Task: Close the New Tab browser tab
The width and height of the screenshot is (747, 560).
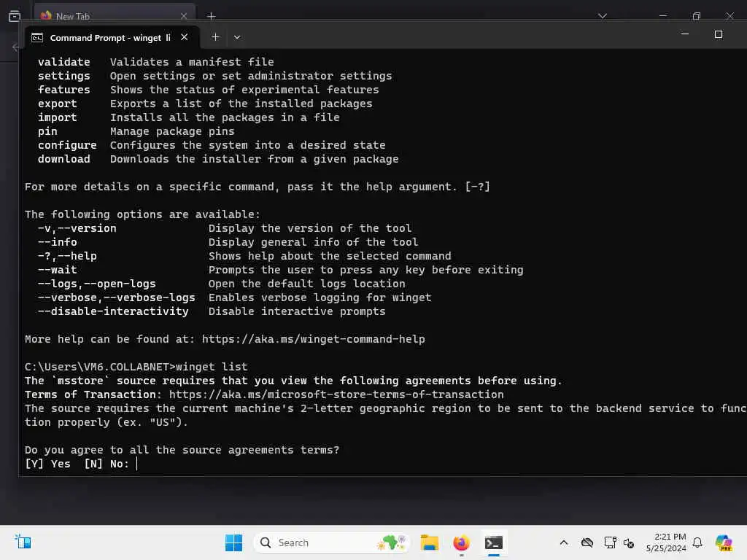Action: (x=183, y=16)
